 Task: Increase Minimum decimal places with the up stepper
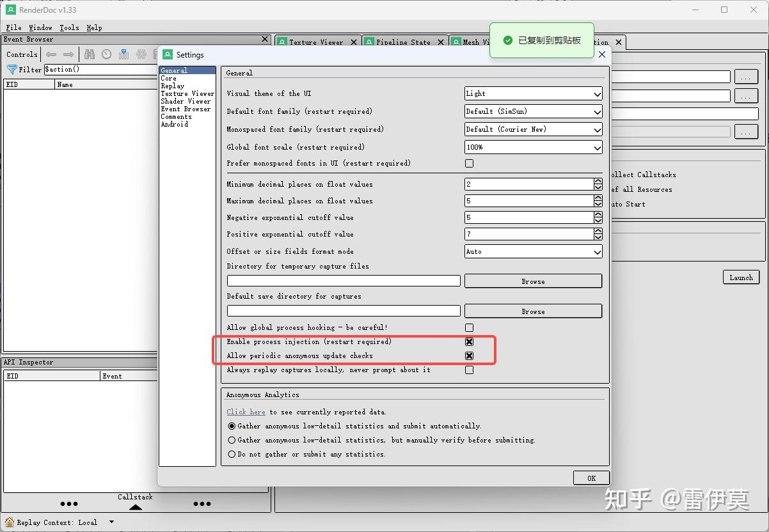(x=598, y=181)
